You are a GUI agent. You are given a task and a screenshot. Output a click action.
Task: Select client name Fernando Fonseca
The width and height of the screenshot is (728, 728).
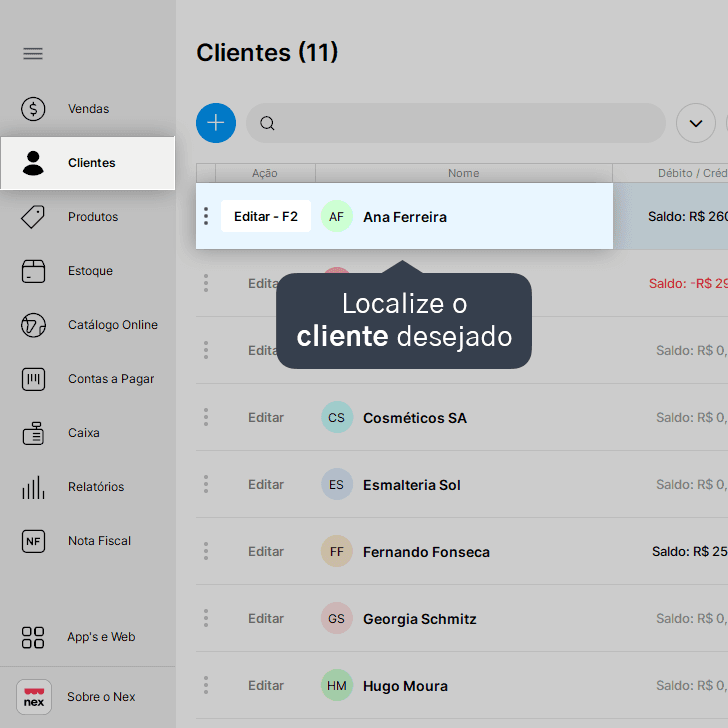[x=426, y=552]
